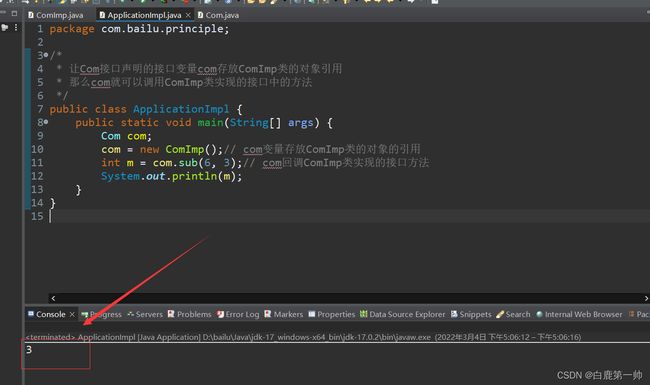Click the comment text on line 5
This screenshot has width=650, height=385.
pyautogui.click(x=190, y=82)
